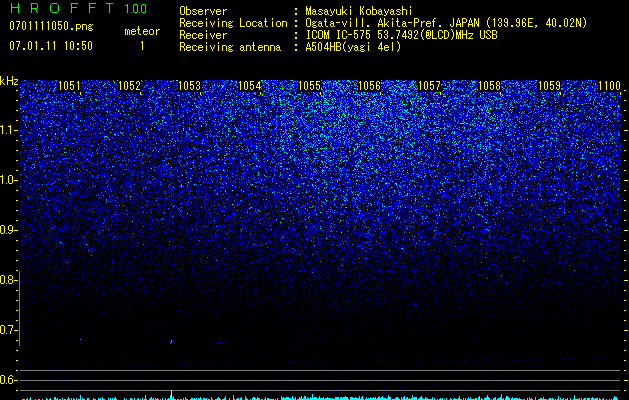The height and width of the screenshot is (400, 629).
Task: Click the date stamp 07.01.11 10:50
Action: [51, 46]
